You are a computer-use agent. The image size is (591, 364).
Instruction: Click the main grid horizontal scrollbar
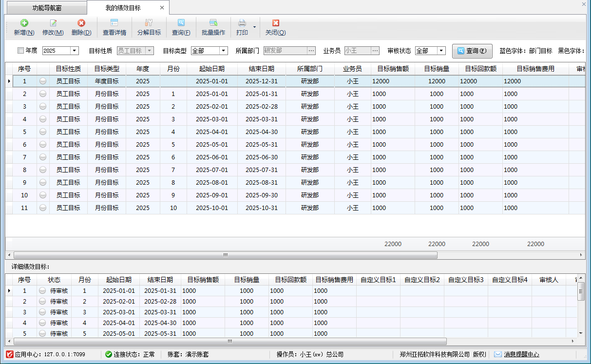click(x=225, y=255)
